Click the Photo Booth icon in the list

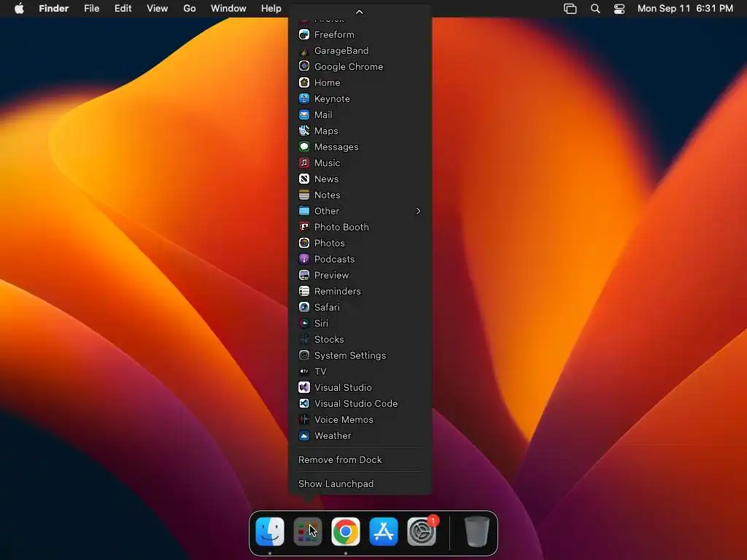(x=304, y=227)
